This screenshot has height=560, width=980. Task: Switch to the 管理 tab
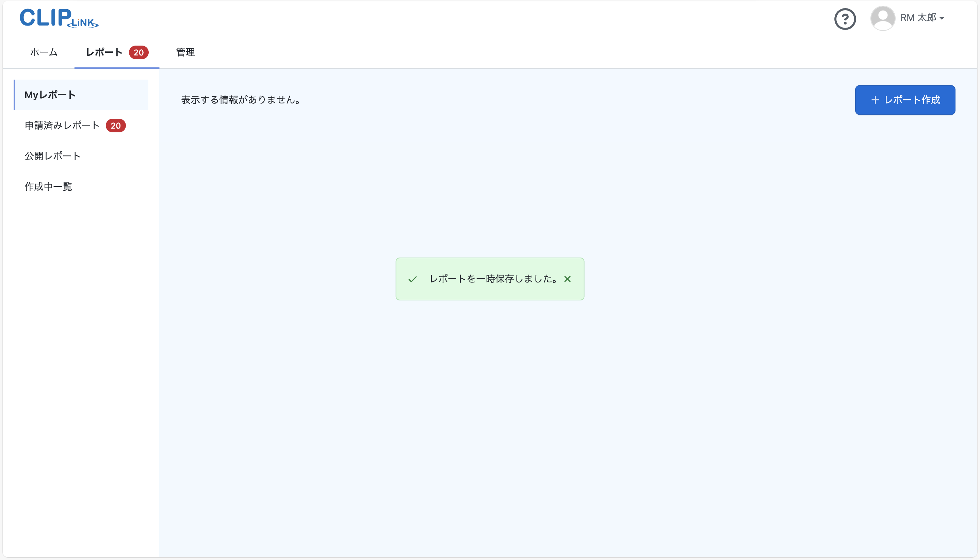tap(185, 52)
